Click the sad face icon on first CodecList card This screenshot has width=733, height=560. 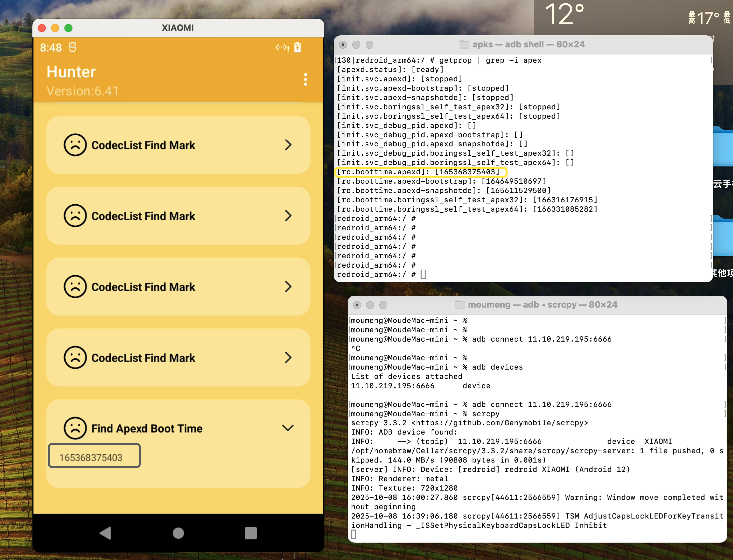pyautogui.click(x=75, y=145)
